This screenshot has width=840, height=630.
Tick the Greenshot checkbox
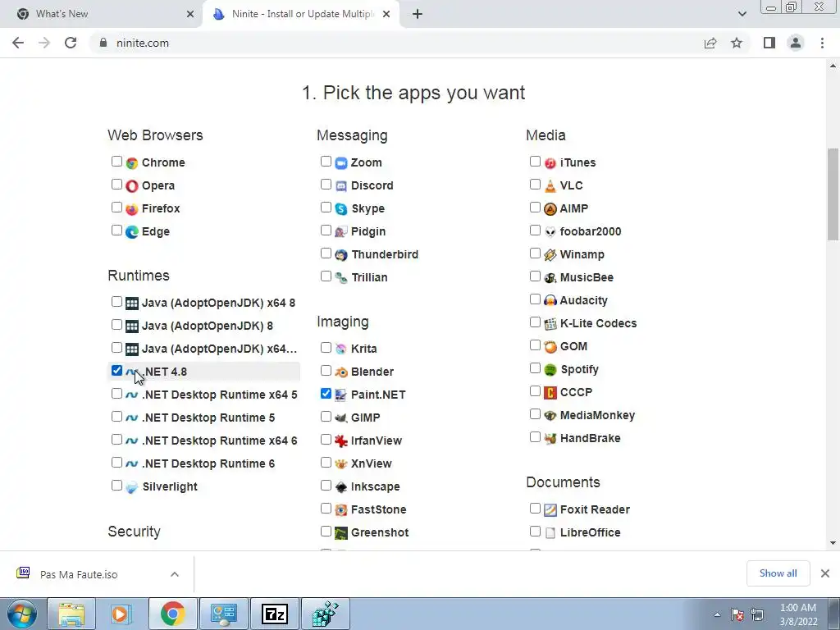326,531
